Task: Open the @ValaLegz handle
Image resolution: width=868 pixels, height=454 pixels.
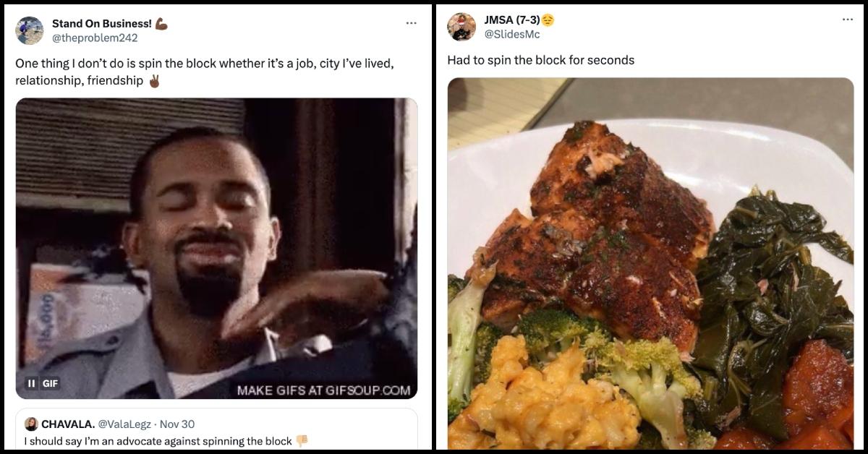Action: coord(124,424)
